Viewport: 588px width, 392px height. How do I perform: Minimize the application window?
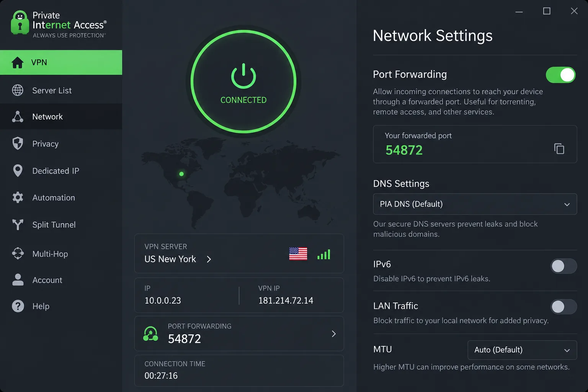tap(519, 11)
